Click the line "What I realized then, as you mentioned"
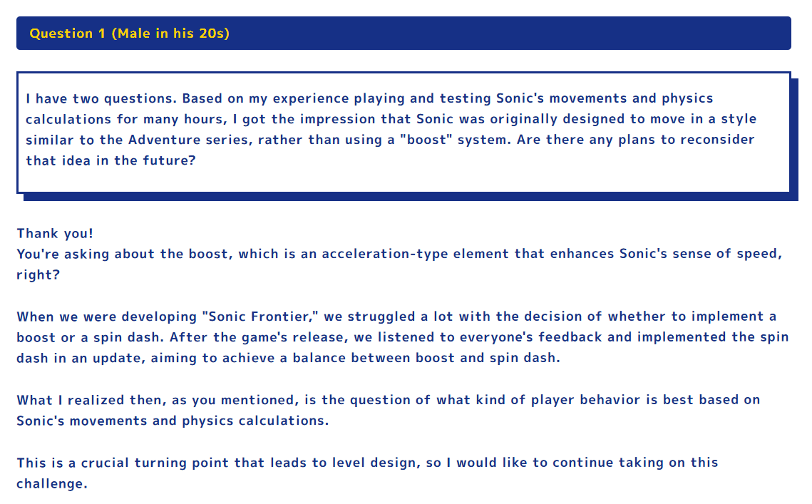This screenshot has width=812, height=504. [x=389, y=400]
